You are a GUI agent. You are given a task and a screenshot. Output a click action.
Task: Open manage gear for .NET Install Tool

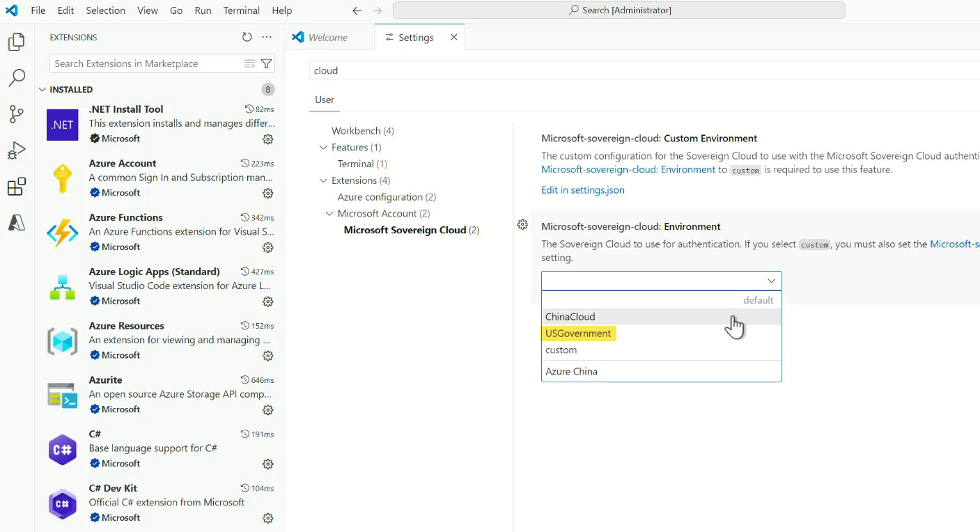(x=267, y=139)
